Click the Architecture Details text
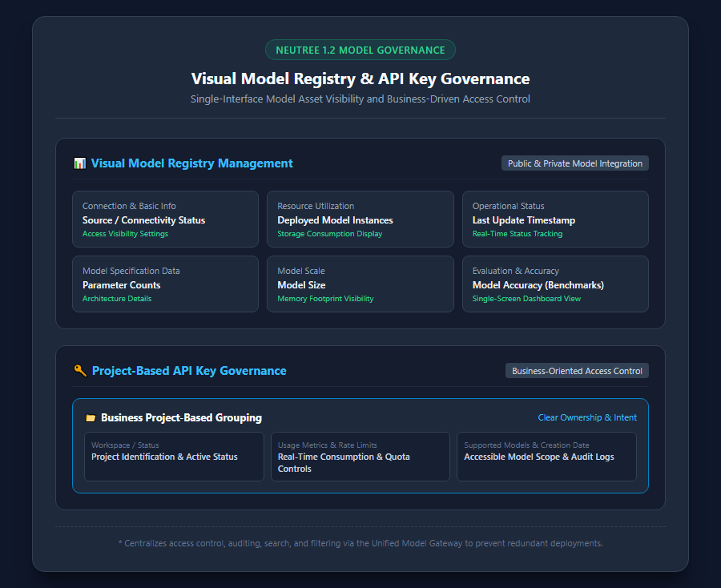 117,299
